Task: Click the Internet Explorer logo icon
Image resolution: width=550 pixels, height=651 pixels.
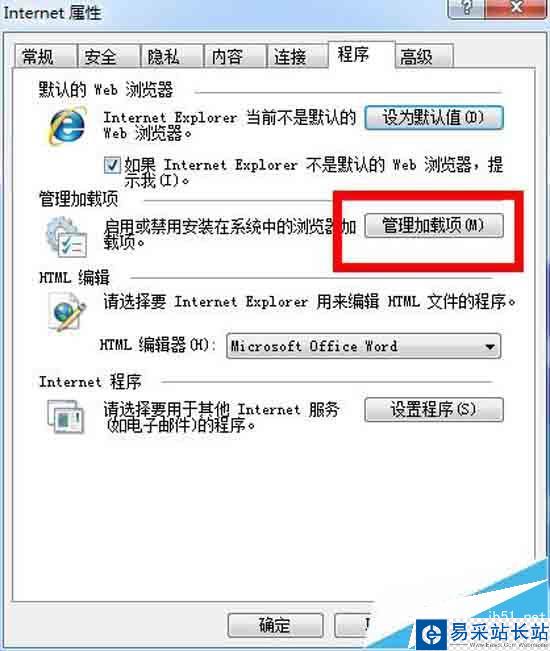Action: pyautogui.click(x=68, y=125)
